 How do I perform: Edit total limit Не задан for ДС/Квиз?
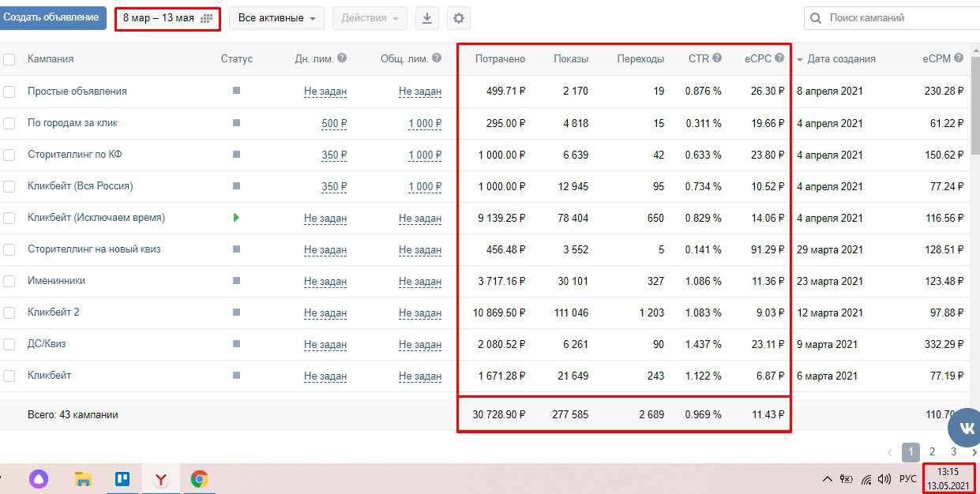(x=420, y=344)
